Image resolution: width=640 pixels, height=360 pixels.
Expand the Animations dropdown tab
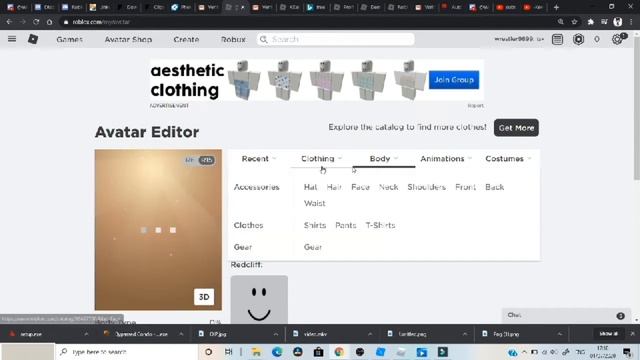click(x=446, y=158)
